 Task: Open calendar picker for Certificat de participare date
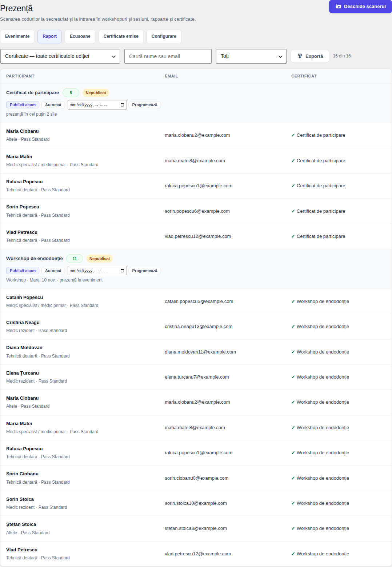pos(122,105)
